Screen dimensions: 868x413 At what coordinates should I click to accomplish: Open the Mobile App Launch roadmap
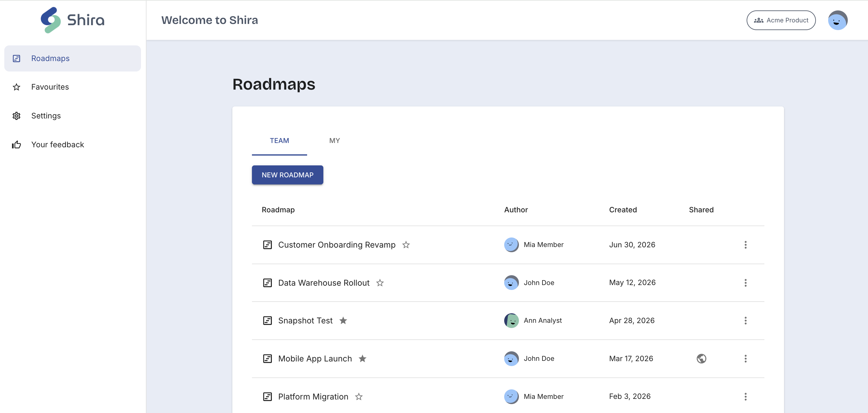(315, 359)
